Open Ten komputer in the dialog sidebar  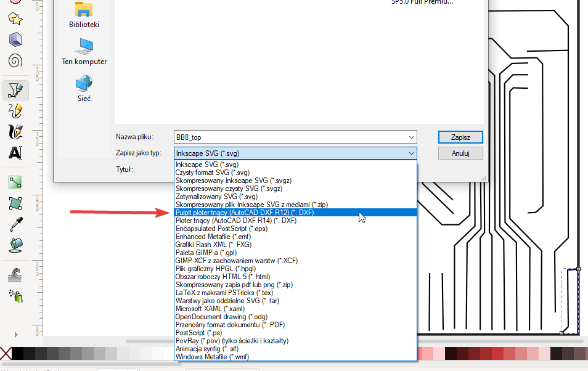84,52
